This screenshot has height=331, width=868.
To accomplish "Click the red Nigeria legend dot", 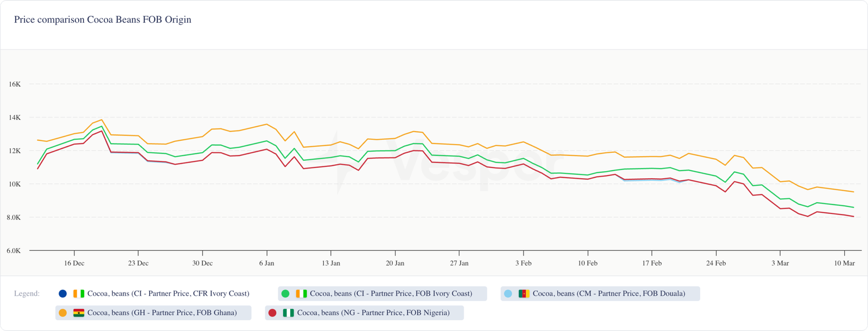I will point(272,313).
